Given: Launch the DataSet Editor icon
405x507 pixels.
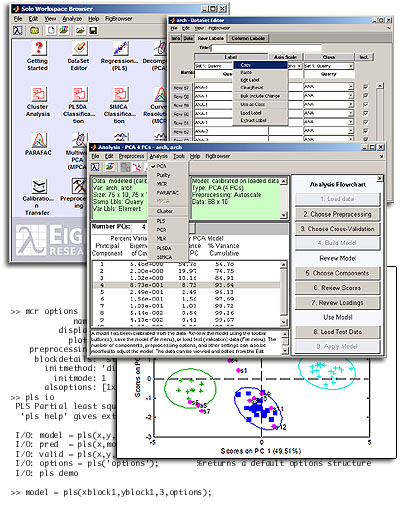Looking at the screenshot, I should coord(79,48).
